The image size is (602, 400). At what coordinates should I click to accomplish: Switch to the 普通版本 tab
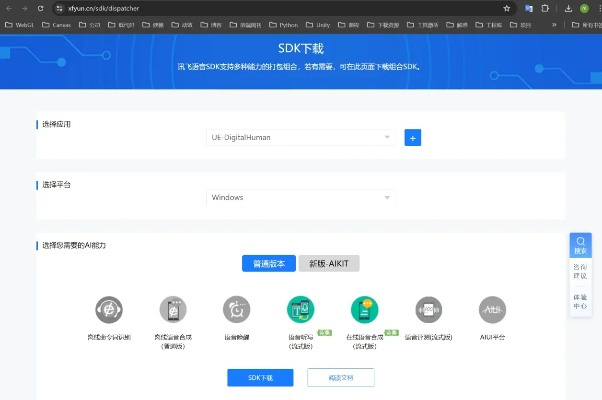[268, 264]
